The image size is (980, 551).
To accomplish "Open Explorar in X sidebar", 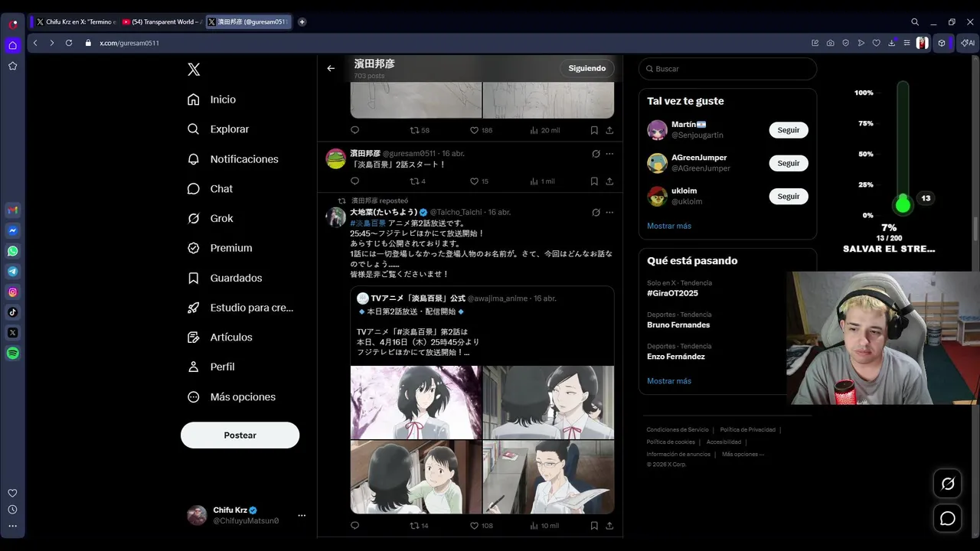I will (x=219, y=129).
